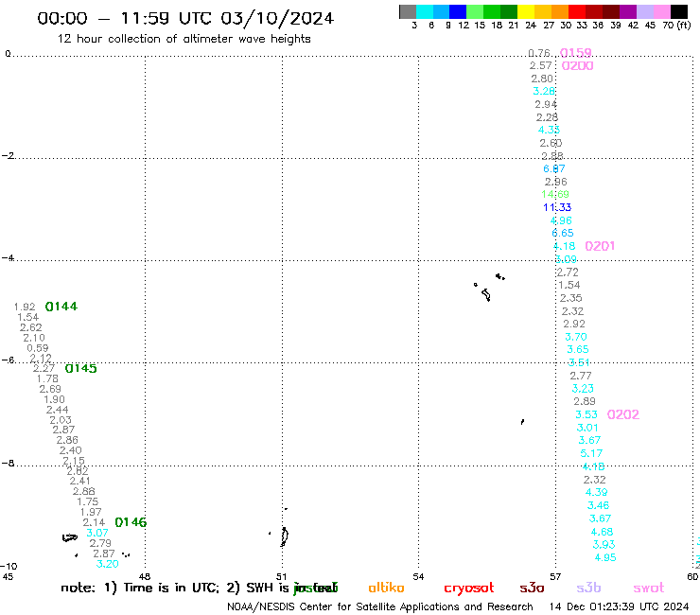Click the 'cryosat' satellite legend label
The width and height of the screenshot is (700, 615).
[469, 588]
